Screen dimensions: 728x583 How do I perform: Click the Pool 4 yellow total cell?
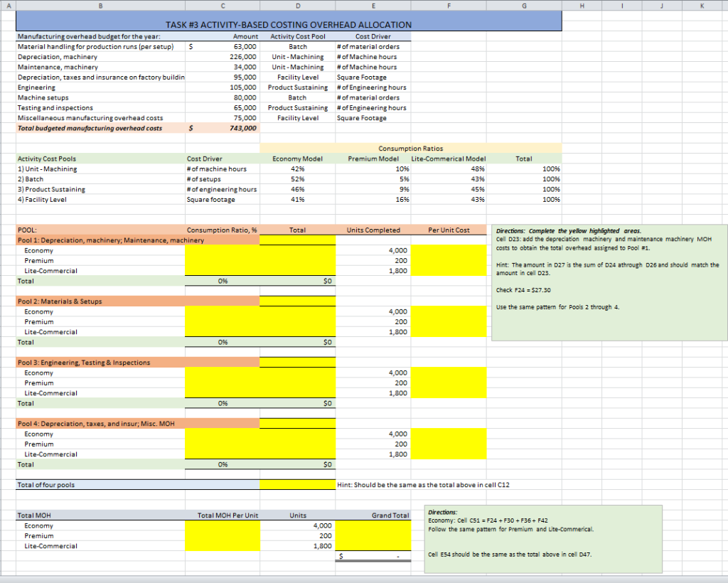click(x=298, y=424)
